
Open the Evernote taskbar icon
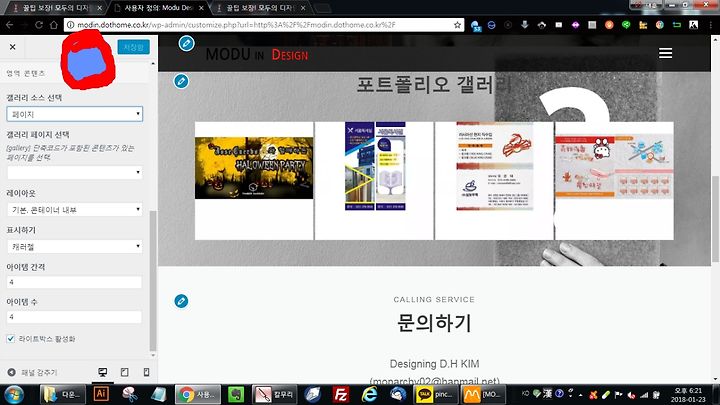coord(236,394)
